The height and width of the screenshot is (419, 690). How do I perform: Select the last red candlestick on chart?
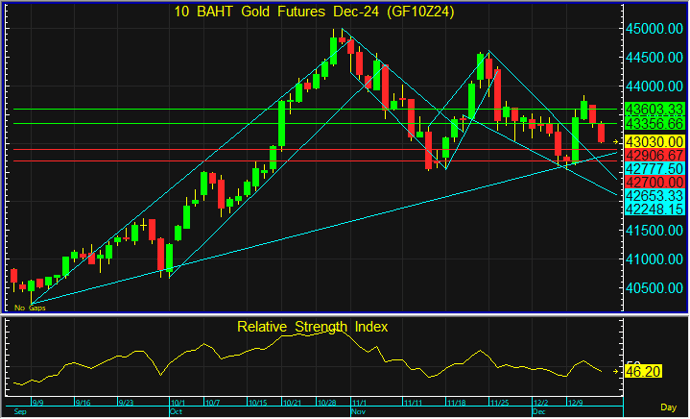[x=602, y=132]
